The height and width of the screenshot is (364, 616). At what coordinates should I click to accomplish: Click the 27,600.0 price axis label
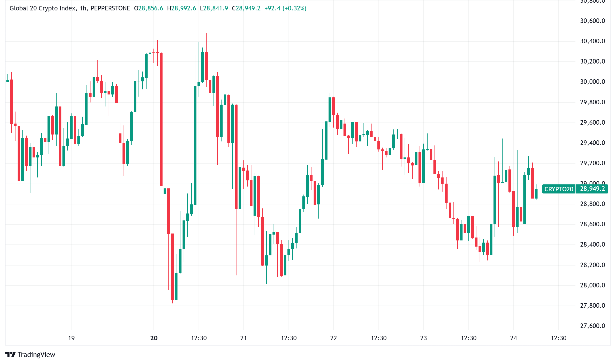click(x=593, y=326)
